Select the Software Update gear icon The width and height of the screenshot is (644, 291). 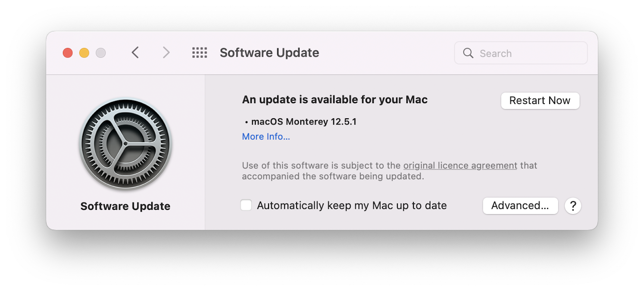[125, 144]
